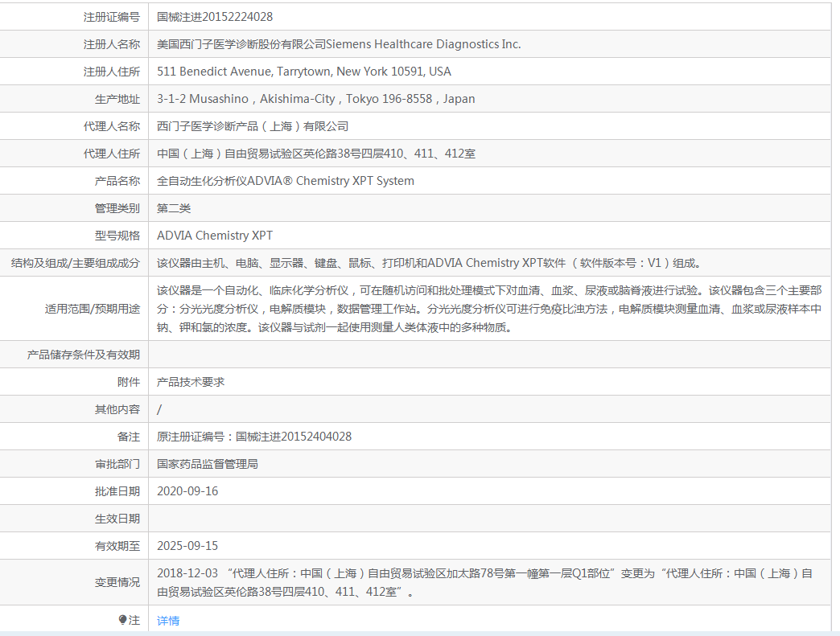Screen dimensions: 840x636
Task: Select approval date 2020-09-16
Action: coord(187,491)
